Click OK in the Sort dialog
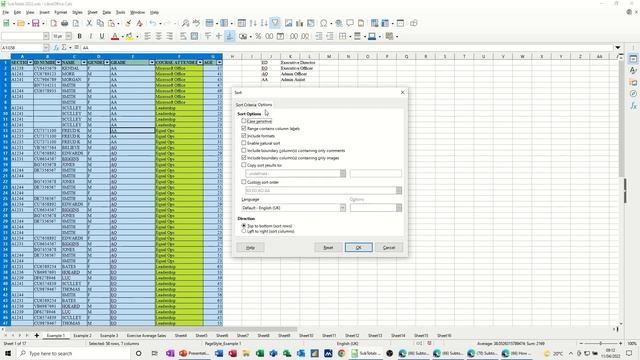This screenshot has height=360, width=640. pyautogui.click(x=358, y=247)
